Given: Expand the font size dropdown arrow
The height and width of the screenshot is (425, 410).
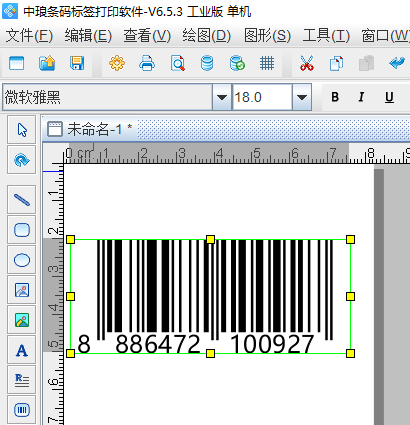Looking at the screenshot, I should click(302, 97).
